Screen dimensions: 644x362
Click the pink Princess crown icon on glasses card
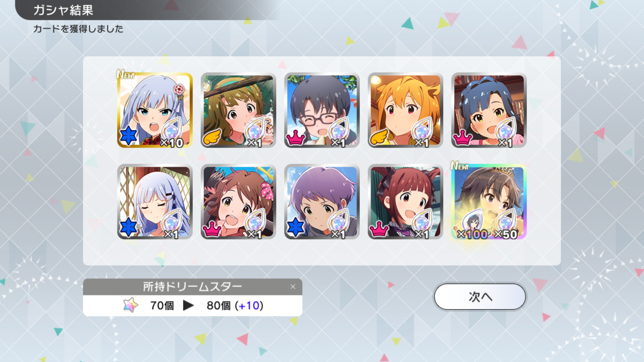[x=296, y=137]
